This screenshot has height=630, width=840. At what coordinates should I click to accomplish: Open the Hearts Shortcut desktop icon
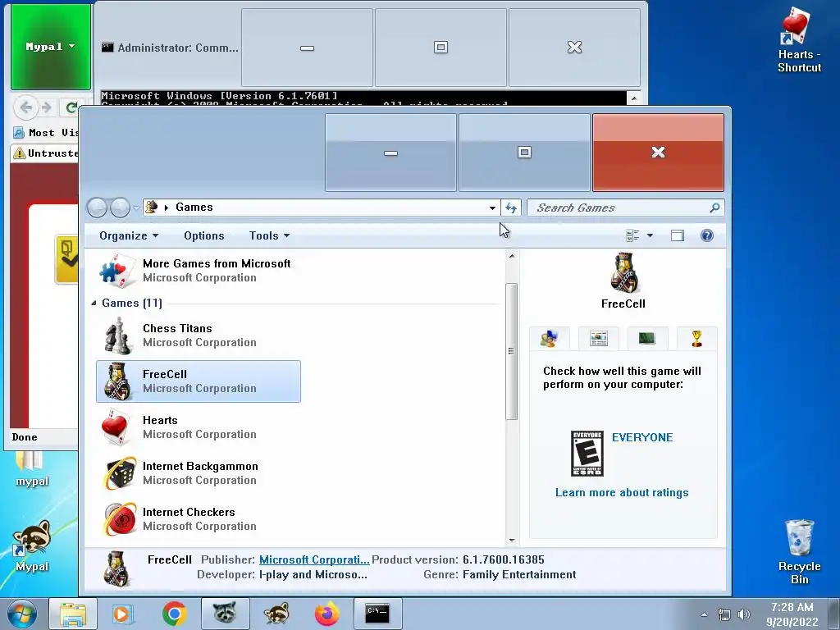[799, 40]
